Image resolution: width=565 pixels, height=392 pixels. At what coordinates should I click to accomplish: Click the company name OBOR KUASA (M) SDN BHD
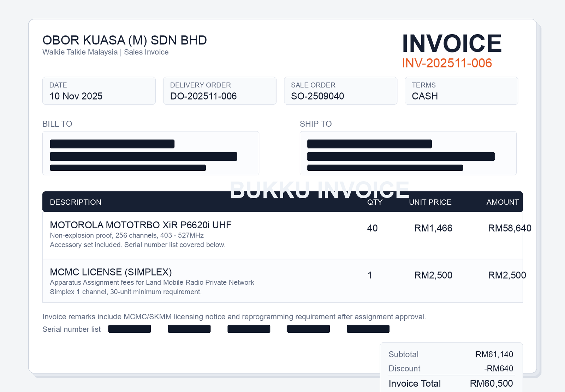(125, 40)
